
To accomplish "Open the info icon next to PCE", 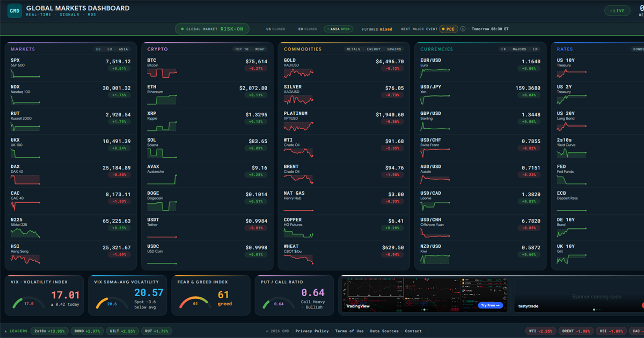I will [463, 29].
